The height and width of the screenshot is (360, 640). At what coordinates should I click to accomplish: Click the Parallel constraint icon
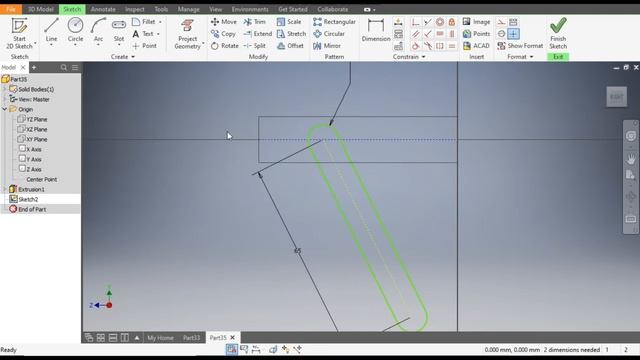pyautogui.click(x=415, y=34)
